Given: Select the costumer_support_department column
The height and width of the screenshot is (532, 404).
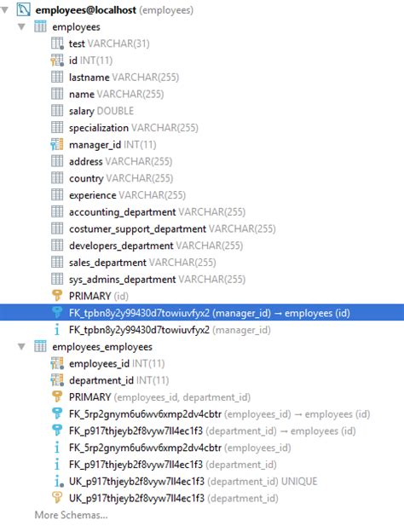Looking at the screenshot, I should 172,229.
